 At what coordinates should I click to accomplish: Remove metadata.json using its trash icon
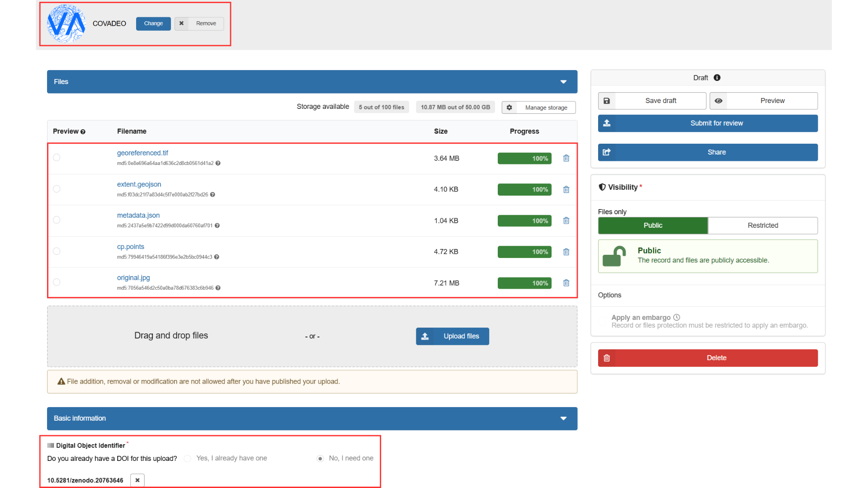[566, 221]
